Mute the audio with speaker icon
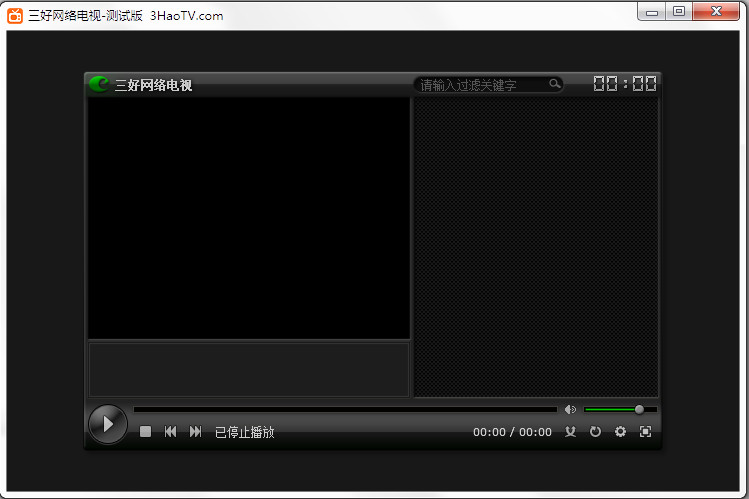The image size is (749, 499). [x=570, y=409]
